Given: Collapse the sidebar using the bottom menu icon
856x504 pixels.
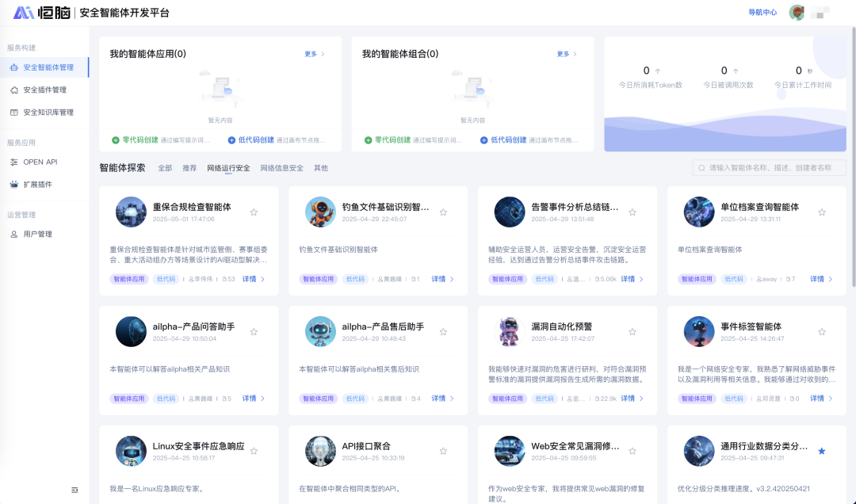Looking at the screenshot, I should point(75,490).
